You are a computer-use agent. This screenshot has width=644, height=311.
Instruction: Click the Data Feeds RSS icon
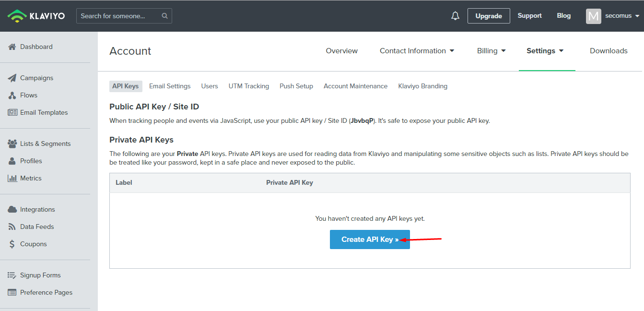pos(12,227)
